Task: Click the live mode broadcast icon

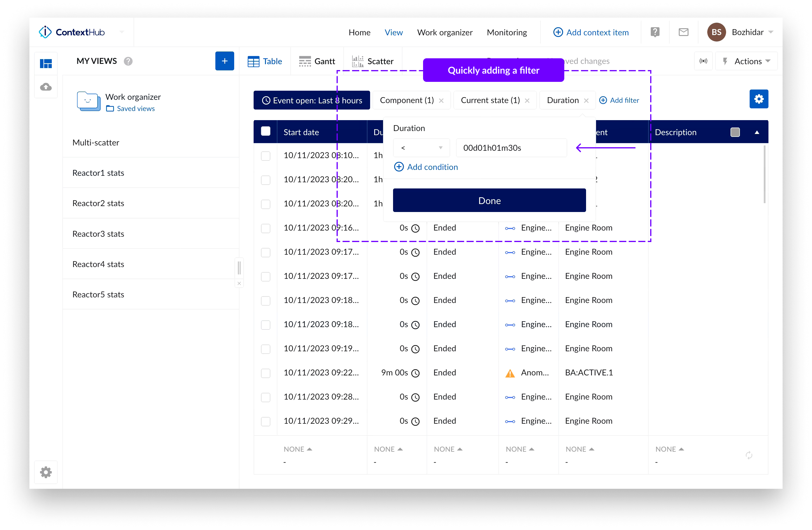Action: tap(703, 61)
